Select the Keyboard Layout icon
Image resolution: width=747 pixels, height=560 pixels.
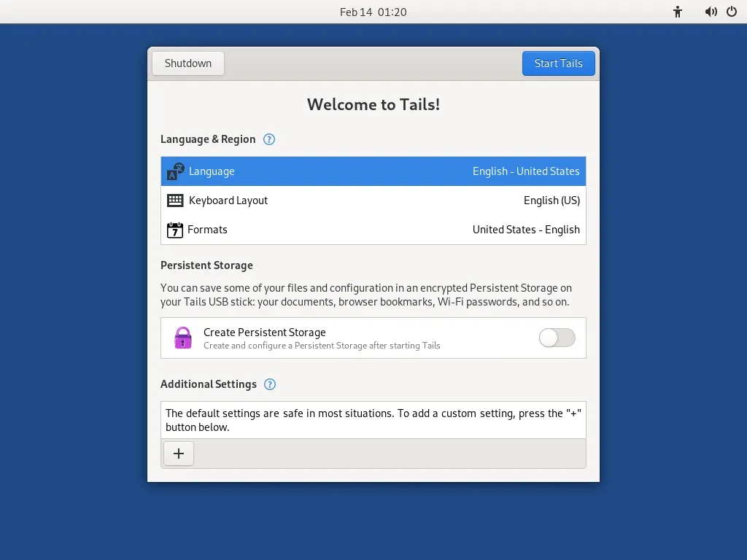[174, 200]
